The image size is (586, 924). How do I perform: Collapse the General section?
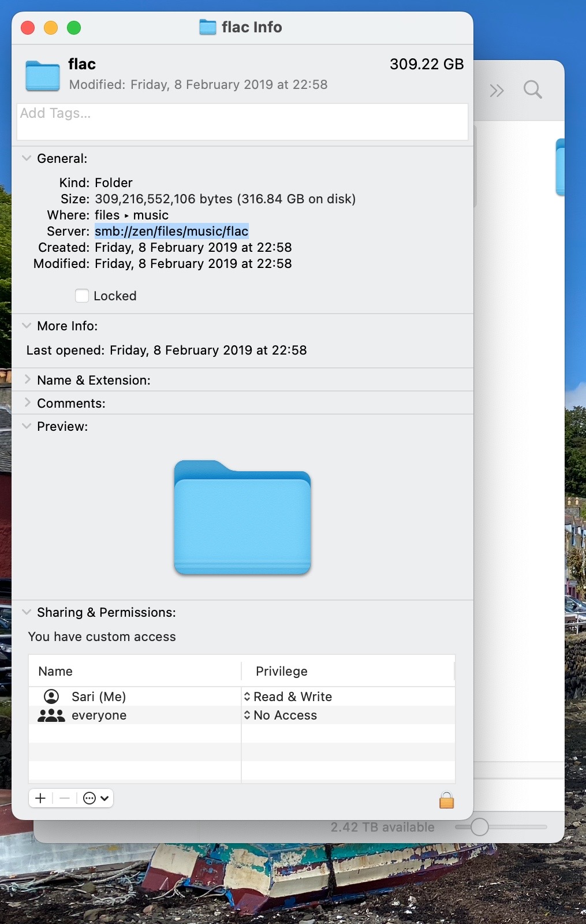point(27,158)
